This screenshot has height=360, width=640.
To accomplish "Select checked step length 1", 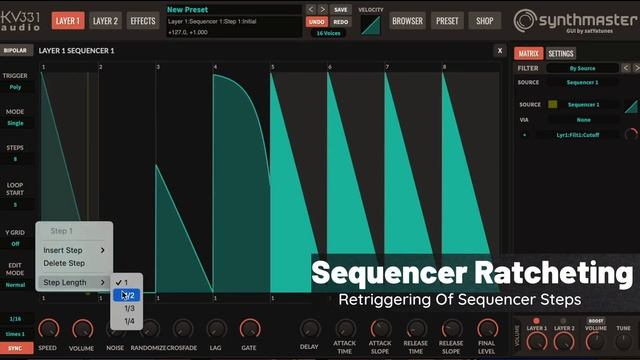I will (127, 282).
